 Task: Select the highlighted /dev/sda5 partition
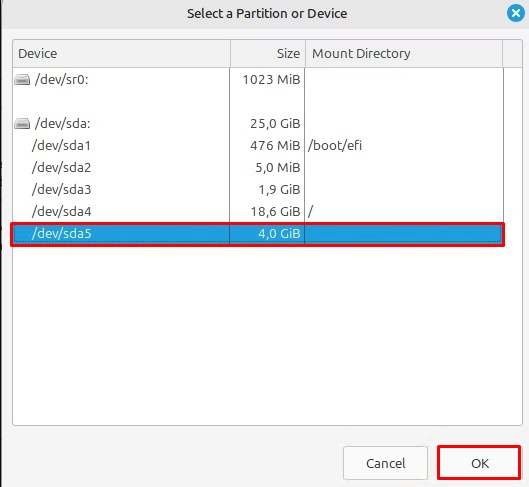[258, 234]
